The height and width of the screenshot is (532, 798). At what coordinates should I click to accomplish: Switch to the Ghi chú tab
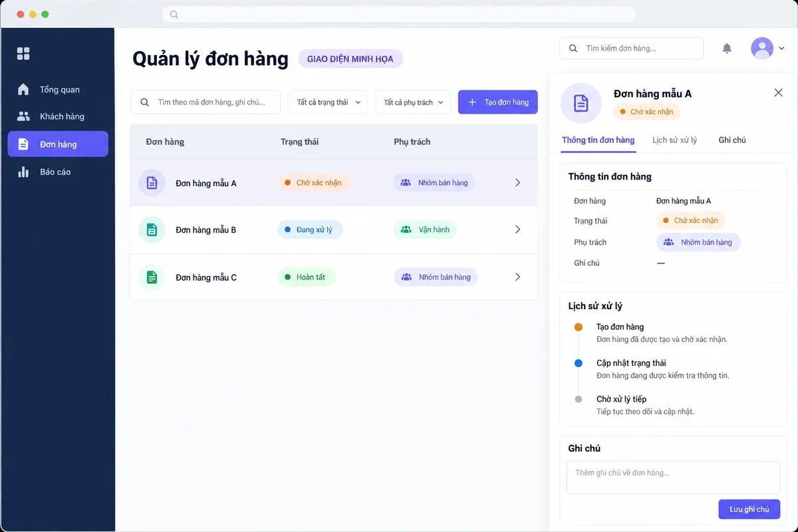point(732,140)
